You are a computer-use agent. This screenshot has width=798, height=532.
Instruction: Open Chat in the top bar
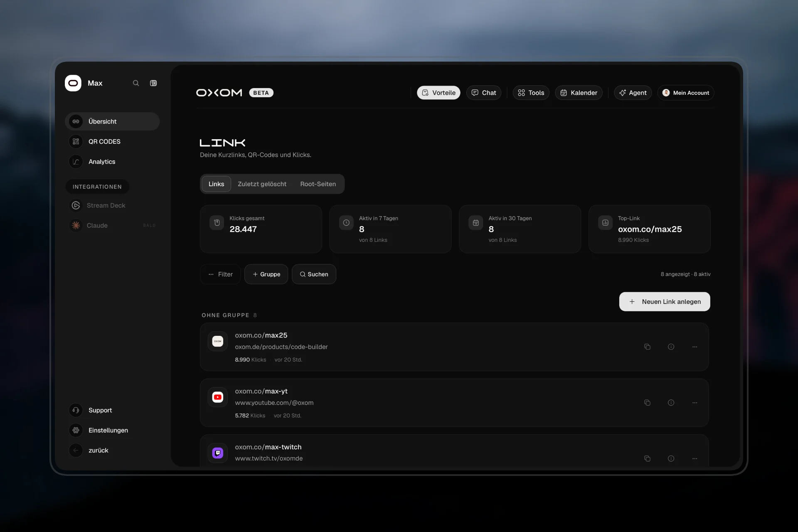[484, 93]
